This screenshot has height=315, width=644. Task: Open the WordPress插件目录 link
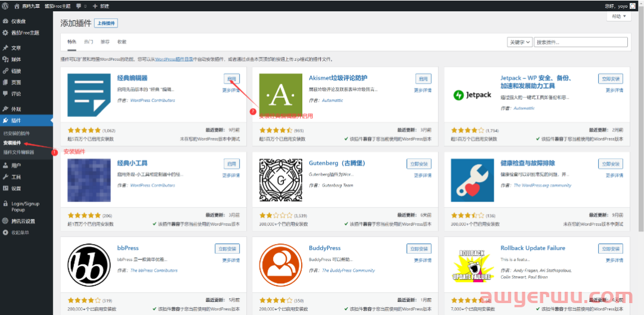click(174, 59)
